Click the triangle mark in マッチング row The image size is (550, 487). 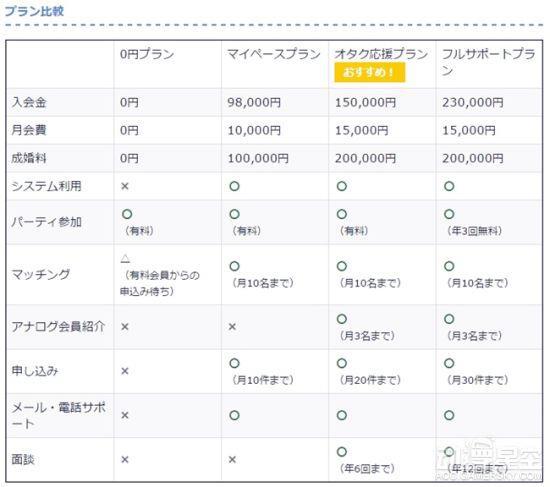point(125,259)
